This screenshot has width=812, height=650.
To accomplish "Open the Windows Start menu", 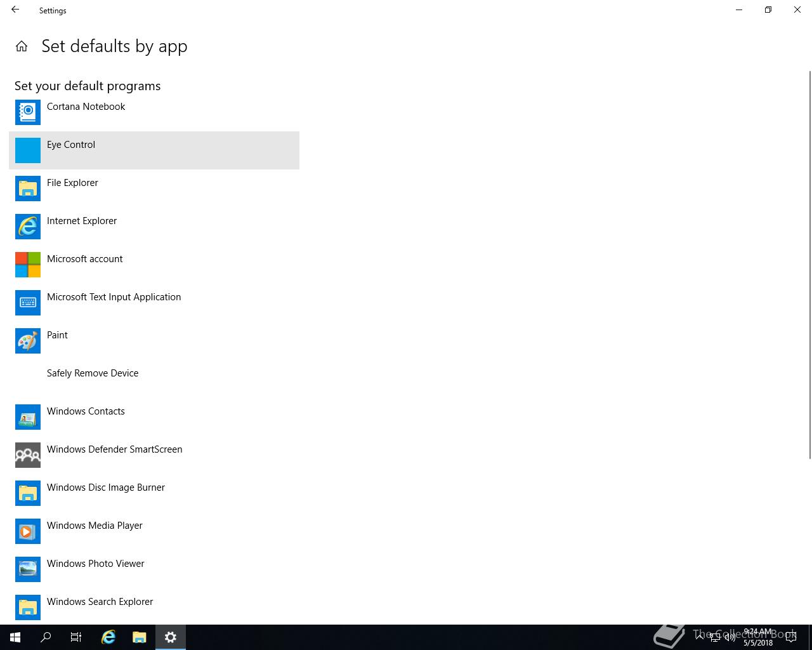I will tap(15, 637).
